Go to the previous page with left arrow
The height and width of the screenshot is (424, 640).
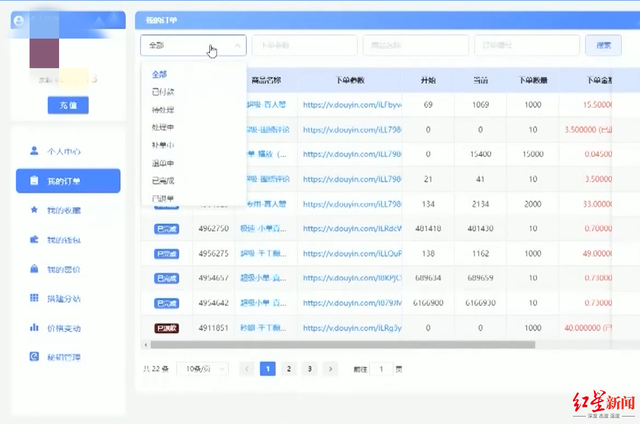point(247,369)
